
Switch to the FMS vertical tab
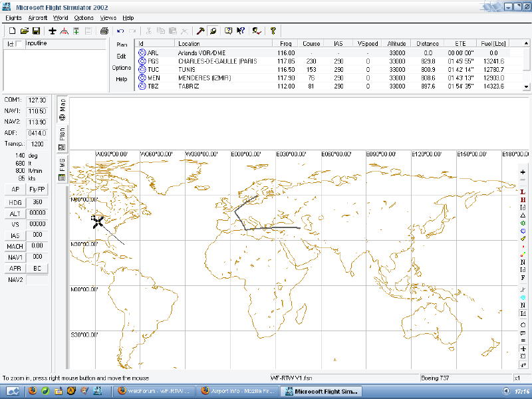(62, 169)
